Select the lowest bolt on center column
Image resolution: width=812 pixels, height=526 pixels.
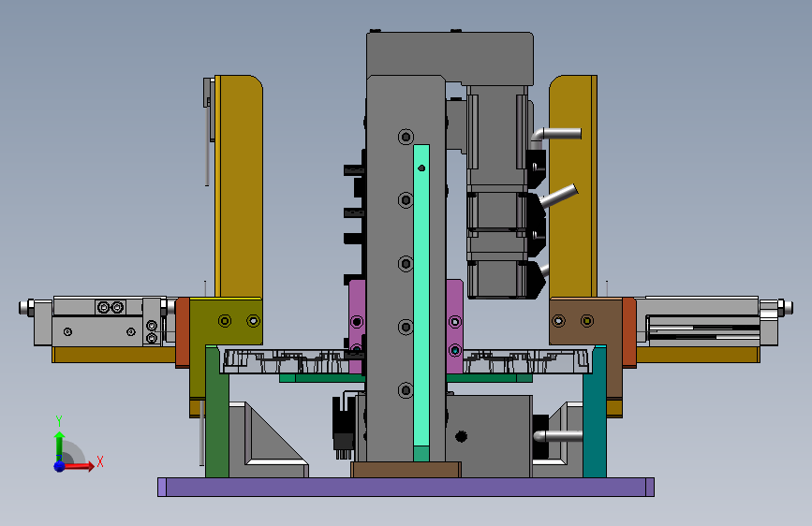tap(406, 390)
